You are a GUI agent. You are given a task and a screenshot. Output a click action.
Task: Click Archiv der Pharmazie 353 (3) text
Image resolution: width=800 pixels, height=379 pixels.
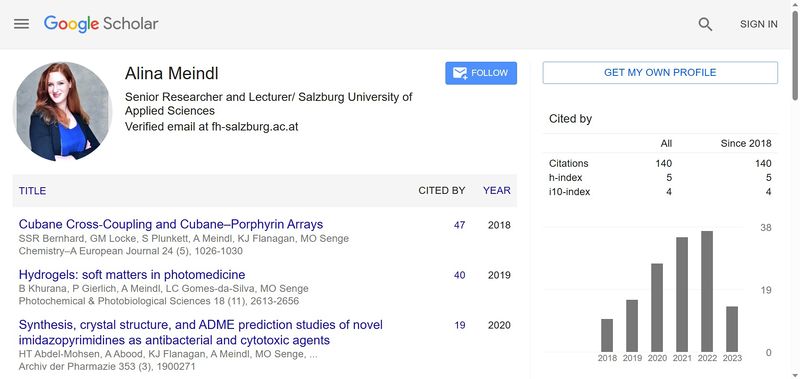(107, 366)
